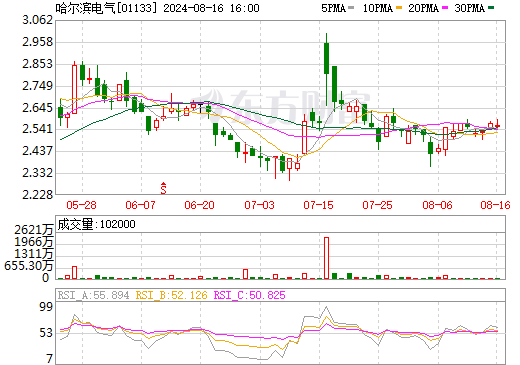
Task: Click RSI axis label 99
Action: click(x=46, y=307)
